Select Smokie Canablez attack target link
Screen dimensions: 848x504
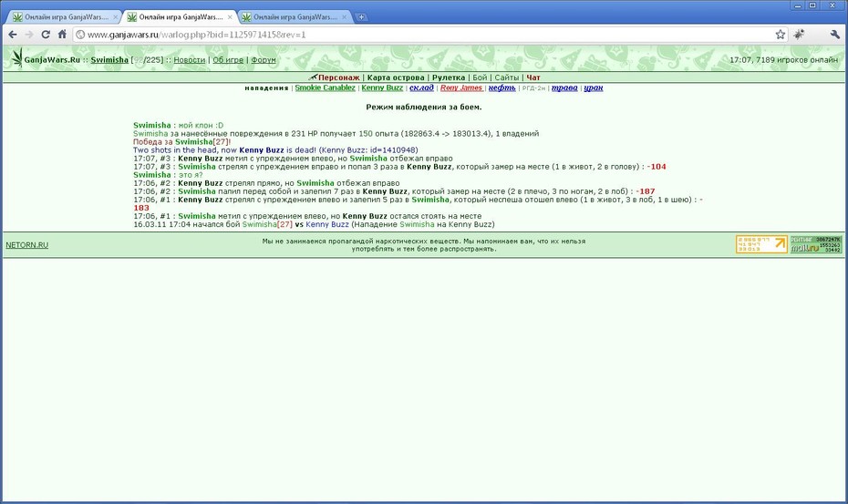click(325, 87)
